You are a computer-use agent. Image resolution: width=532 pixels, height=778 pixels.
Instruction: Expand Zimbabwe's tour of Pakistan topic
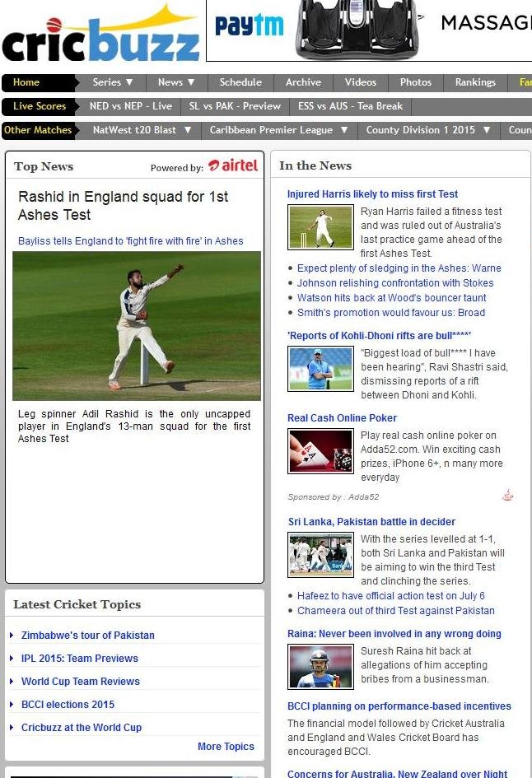(x=87, y=636)
